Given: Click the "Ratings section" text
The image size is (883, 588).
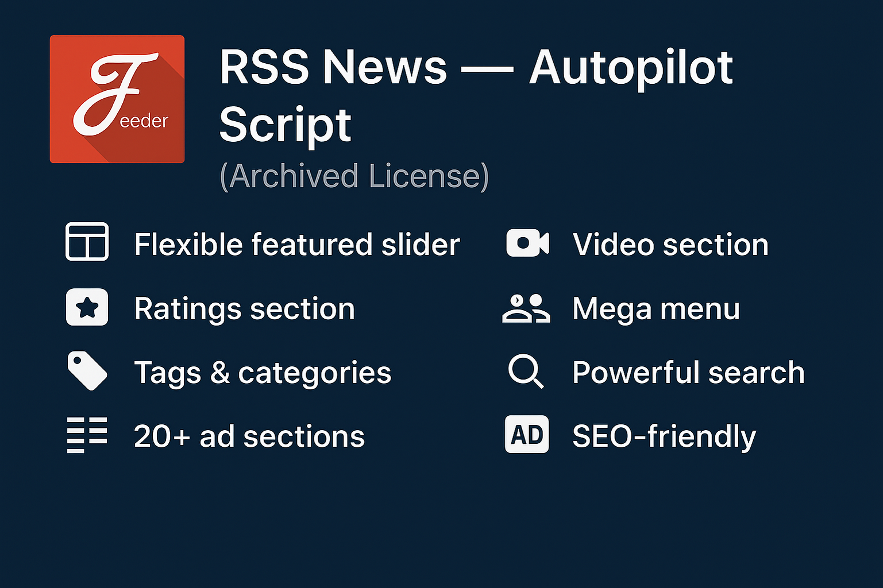Looking at the screenshot, I should click(x=245, y=309).
